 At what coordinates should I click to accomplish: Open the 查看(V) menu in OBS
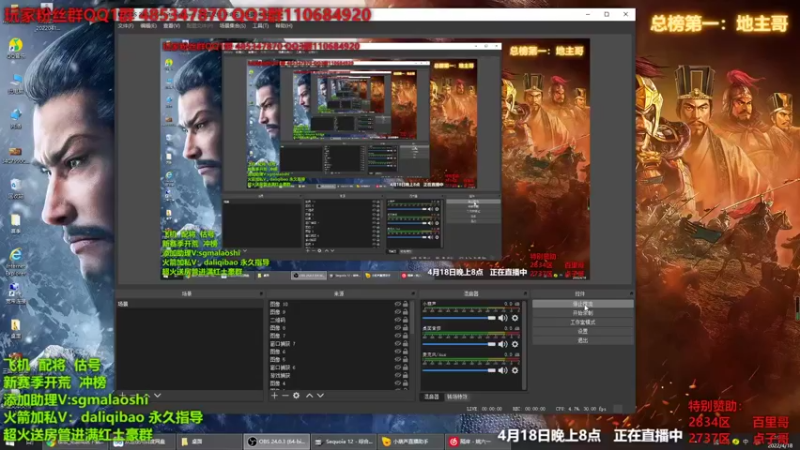[x=171, y=26]
